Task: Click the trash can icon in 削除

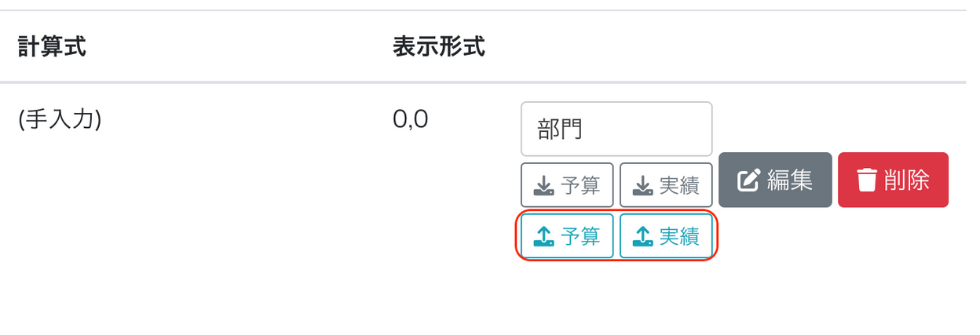Action: [x=866, y=180]
